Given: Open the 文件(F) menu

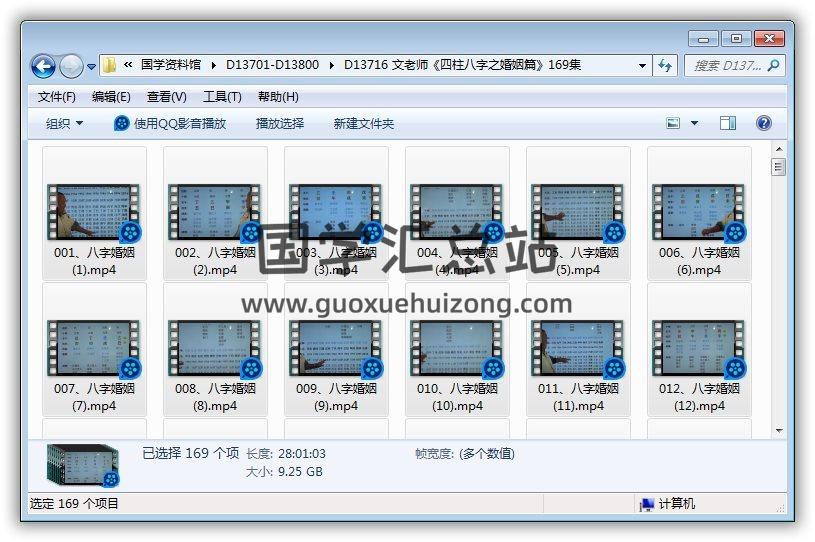Looking at the screenshot, I should coord(57,97).
